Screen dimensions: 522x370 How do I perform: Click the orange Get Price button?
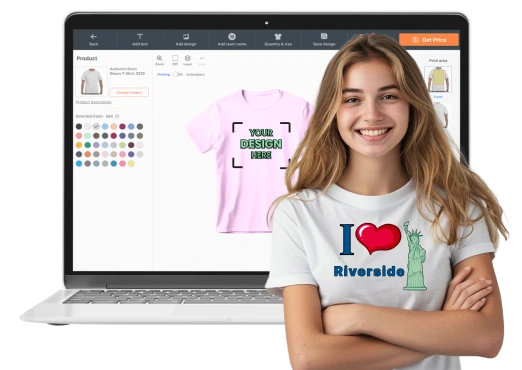(x=429, y=40)
